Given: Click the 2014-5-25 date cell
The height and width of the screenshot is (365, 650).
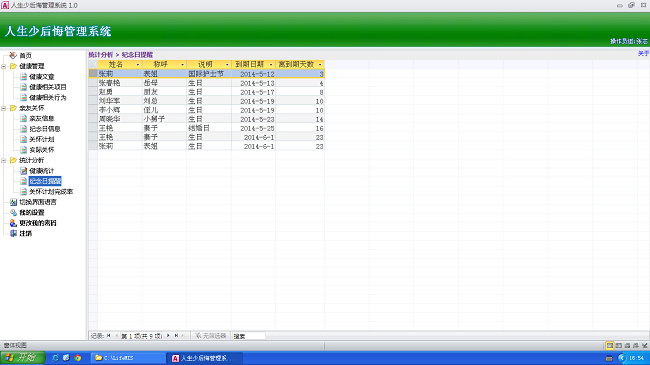Looking at the screenshot, I should (x=253, y=128).
